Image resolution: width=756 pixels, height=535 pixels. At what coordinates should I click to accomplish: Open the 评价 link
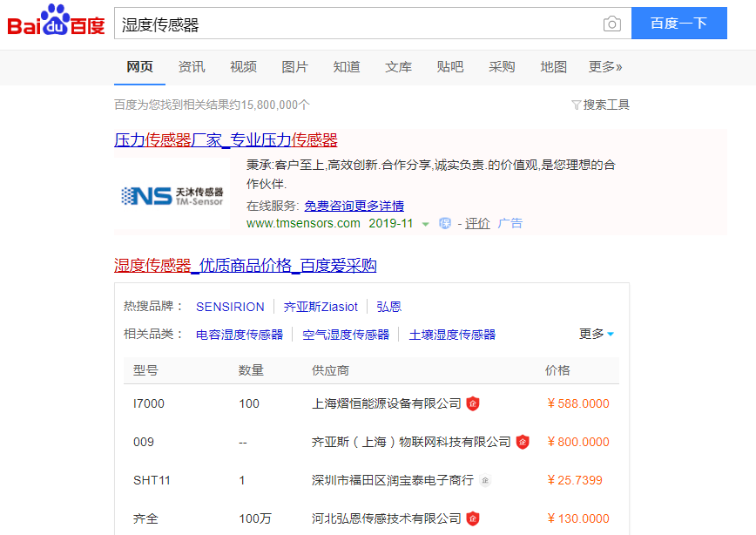(477, 223)
